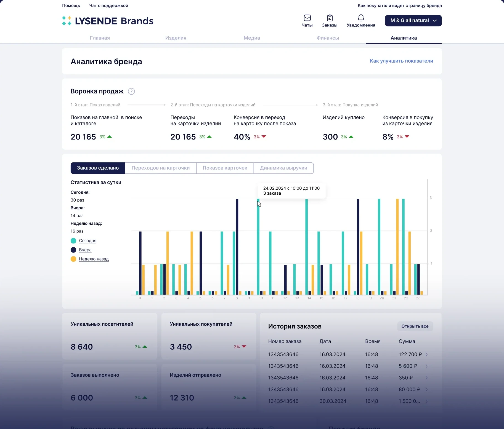Open order row with sum 80 000 ₽ arrow
This screenshot has height=429, width=504.
pos(426,389)
